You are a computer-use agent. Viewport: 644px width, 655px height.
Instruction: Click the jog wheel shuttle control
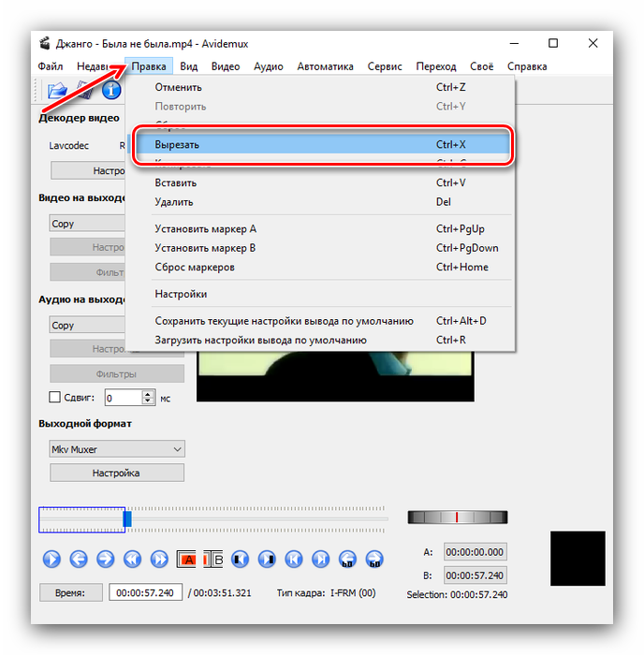pos(458,517)
